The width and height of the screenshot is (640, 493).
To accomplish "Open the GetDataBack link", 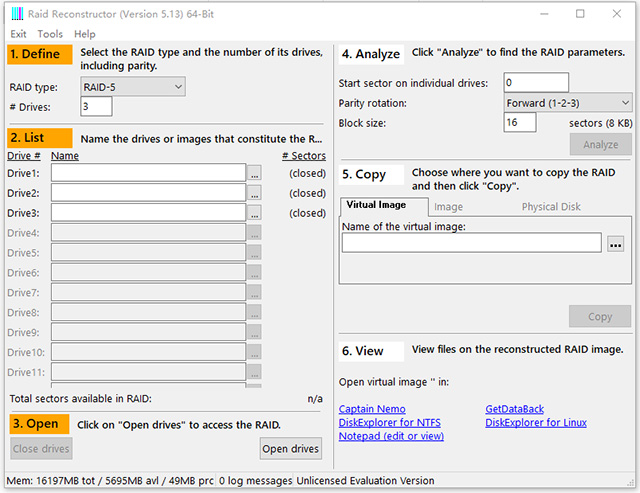I will pos(514,409).
